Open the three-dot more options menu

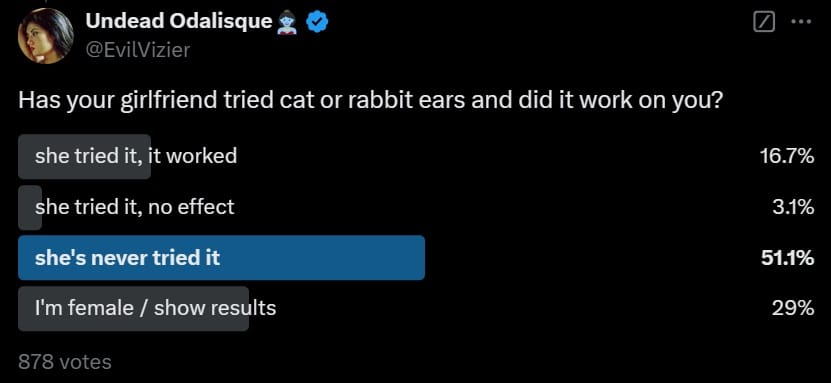801,22
